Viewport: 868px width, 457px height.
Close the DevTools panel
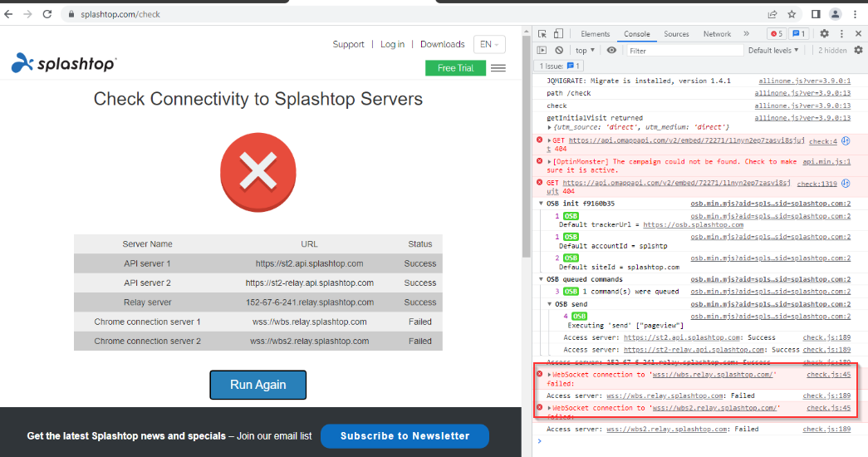pos(859,34)
